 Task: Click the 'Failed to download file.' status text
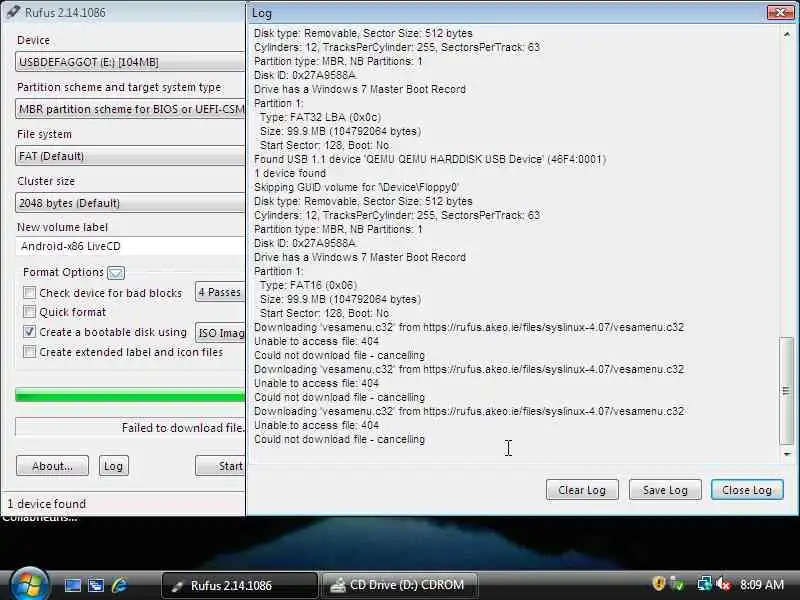click(183, 428)
